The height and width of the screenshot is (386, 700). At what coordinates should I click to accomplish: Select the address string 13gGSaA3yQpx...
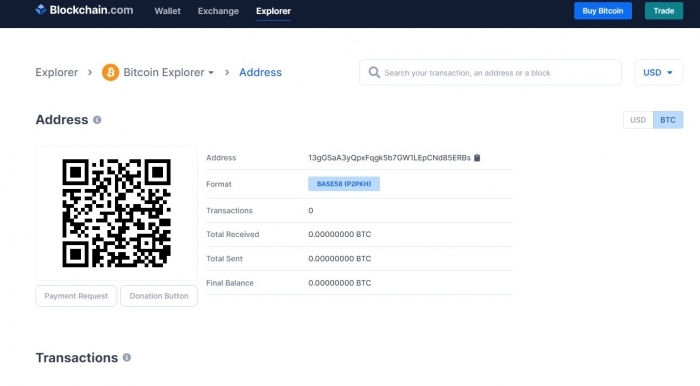pyautogui.click(x=389, y=158)
